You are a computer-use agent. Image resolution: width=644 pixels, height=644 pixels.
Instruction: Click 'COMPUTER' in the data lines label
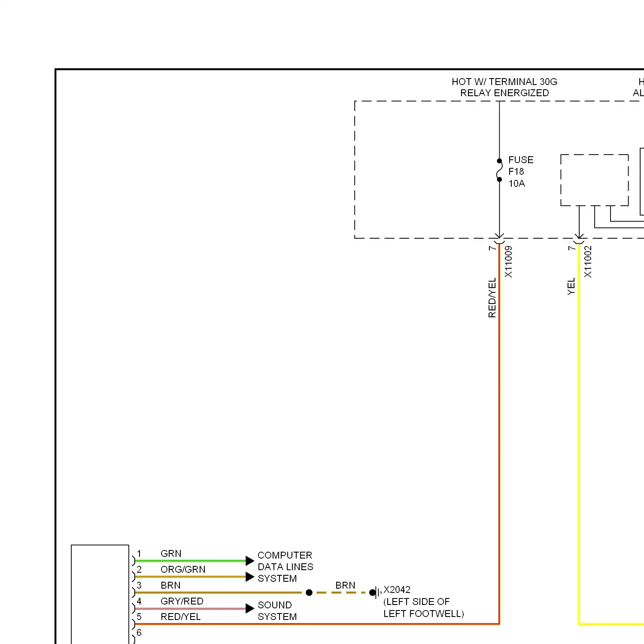285,555
